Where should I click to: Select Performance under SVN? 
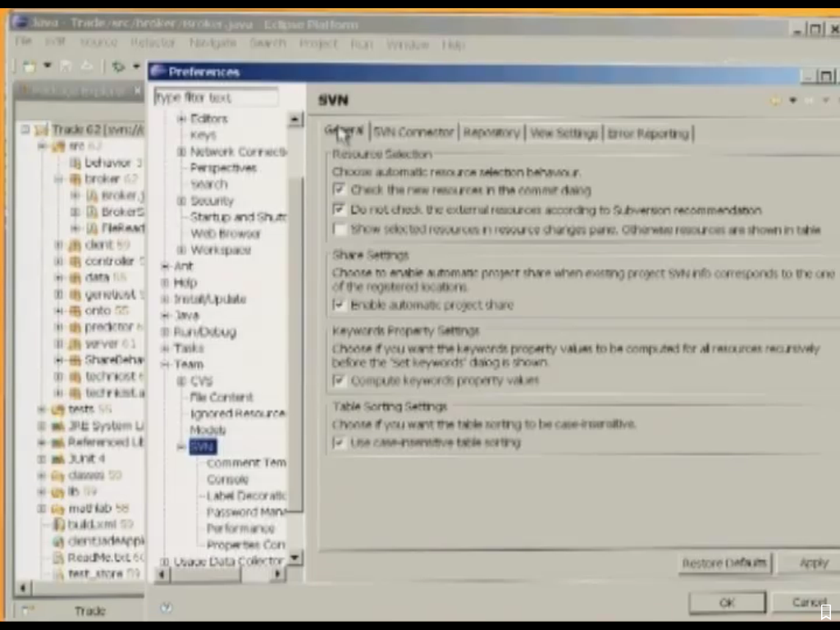pyautogui.click(x=240, y=528)
